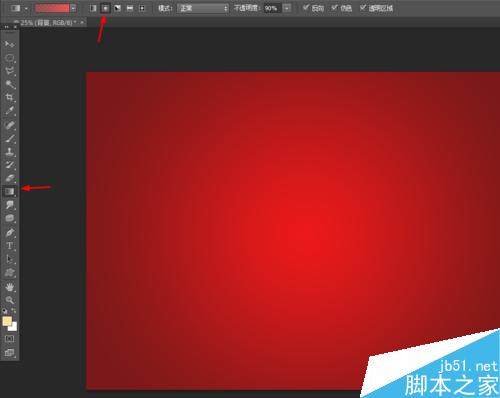Open the white background color swatch
This screenshot has height=398, width=500.
[13, 327]
